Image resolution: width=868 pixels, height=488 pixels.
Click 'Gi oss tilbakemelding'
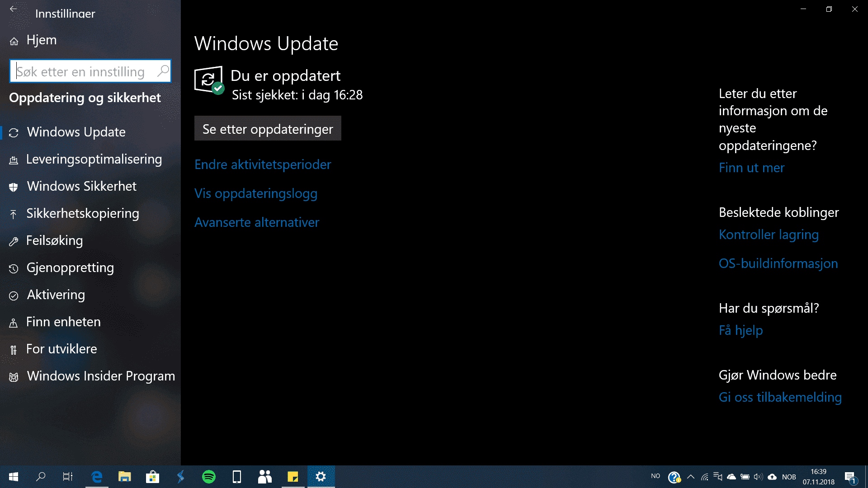pyautogui.click(x=780, y=397)
